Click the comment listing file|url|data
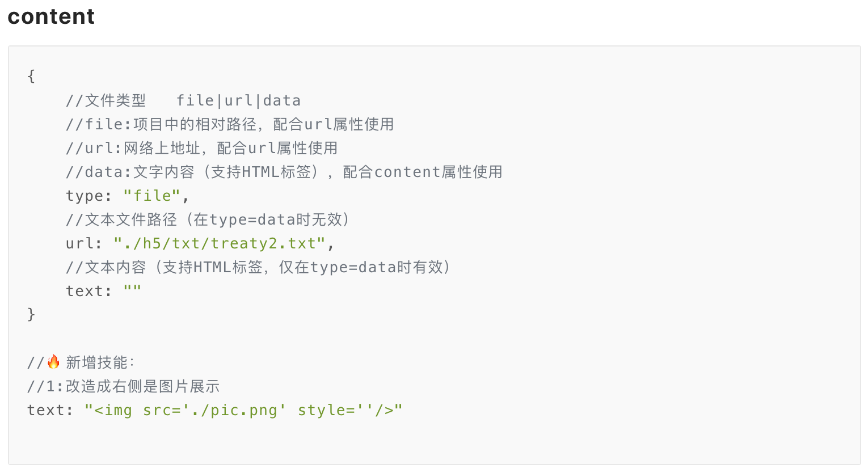Image resolution: width=868 pixels, height=473 pixels. tap(183, 100)
